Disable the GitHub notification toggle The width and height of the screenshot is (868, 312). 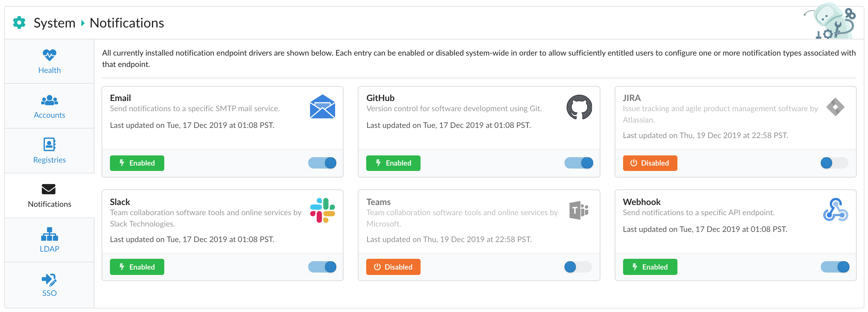579,163
